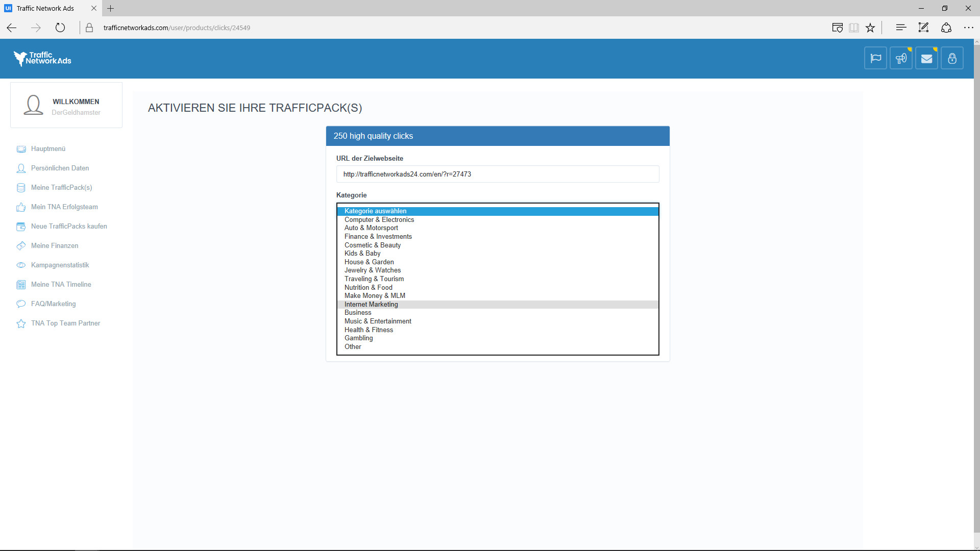
Task: Pick Finance & Investments from list
Action: [378, 237]
